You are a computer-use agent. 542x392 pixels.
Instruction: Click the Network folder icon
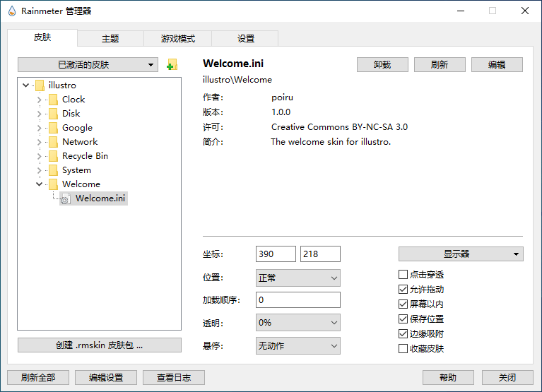click(x=53, y=142)
